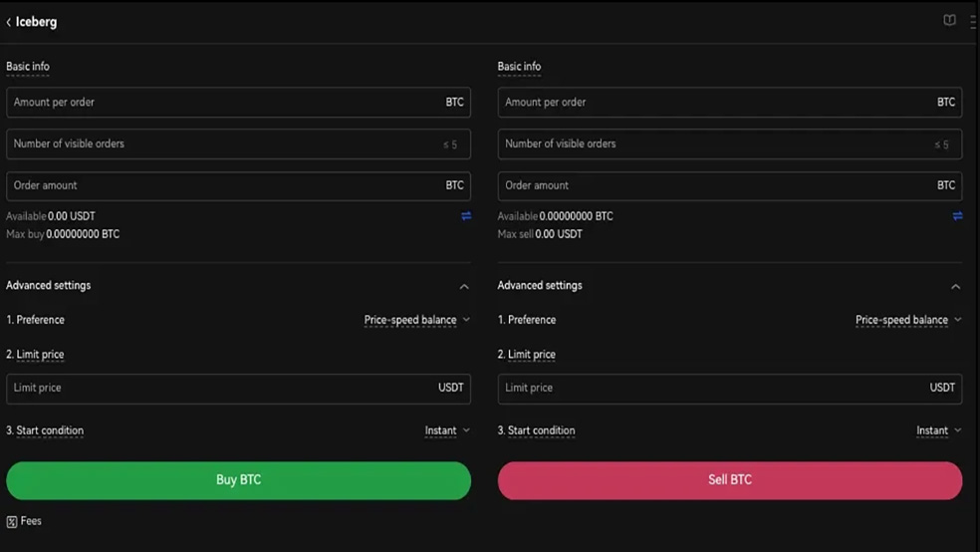Swap units icon in the sell panel
This screenshot has height=552, width=980.
(957, 216)
